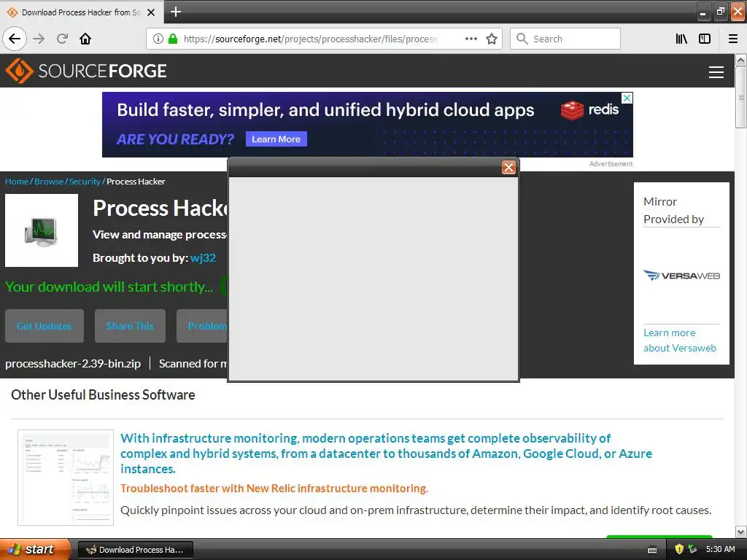Image resolution: width=747 pixels, height=560 pixels.
Task: Close the redis advertisement X icon
Action: (x=627, y=98)
